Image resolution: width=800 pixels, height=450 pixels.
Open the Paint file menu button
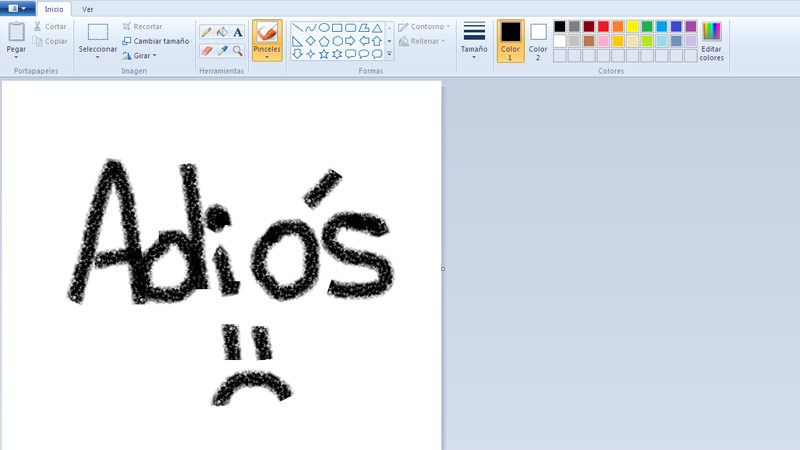pos(18,9)
